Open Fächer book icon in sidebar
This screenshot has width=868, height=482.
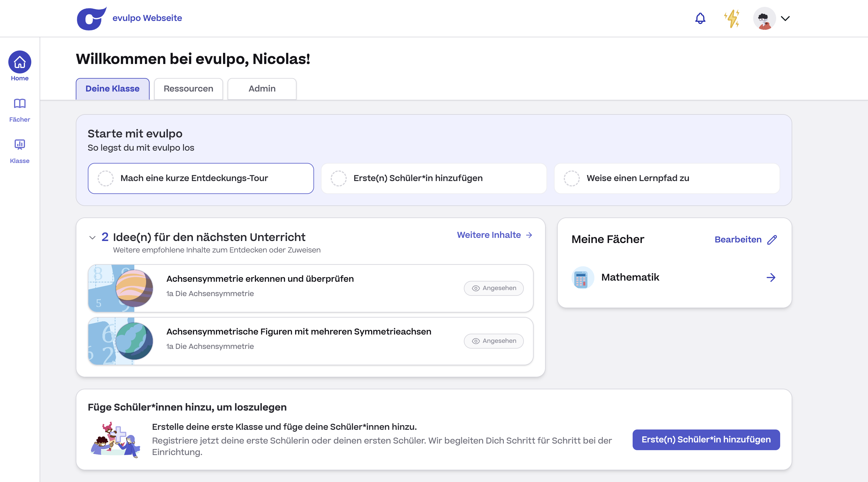[20, 104]
